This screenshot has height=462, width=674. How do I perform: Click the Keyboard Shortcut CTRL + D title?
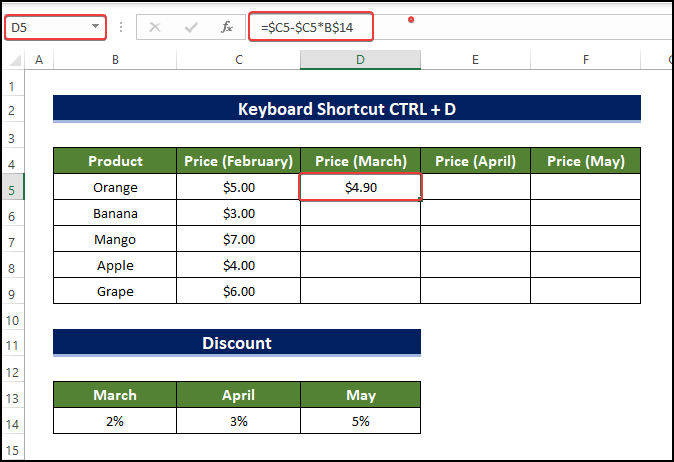point(346,109)
